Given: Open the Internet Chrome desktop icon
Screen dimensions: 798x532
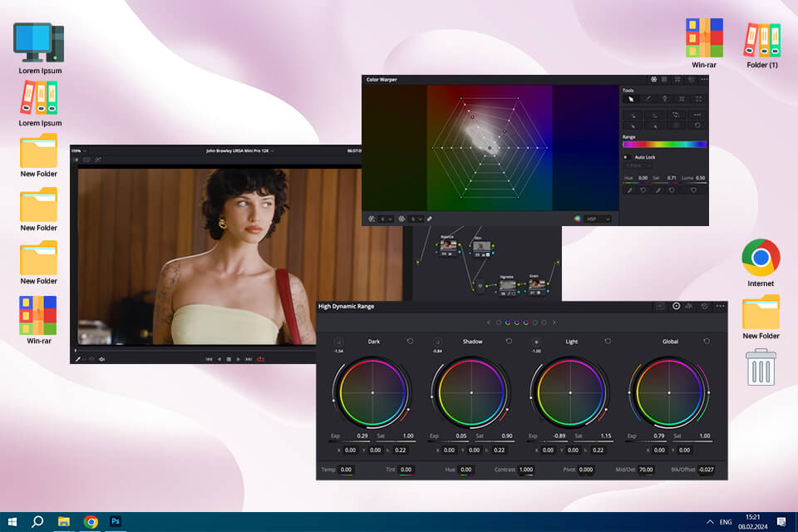Looking at the screenshot, I should pyautogui.click(x=761, y=263).
